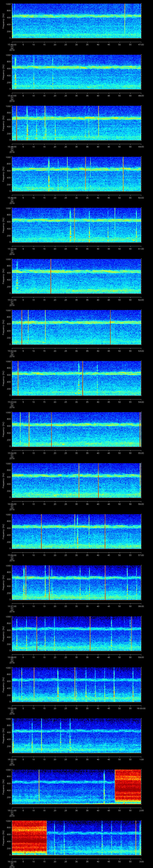Click the 53:00 end time label
153x868 pixels.
[x=141, y=351]
